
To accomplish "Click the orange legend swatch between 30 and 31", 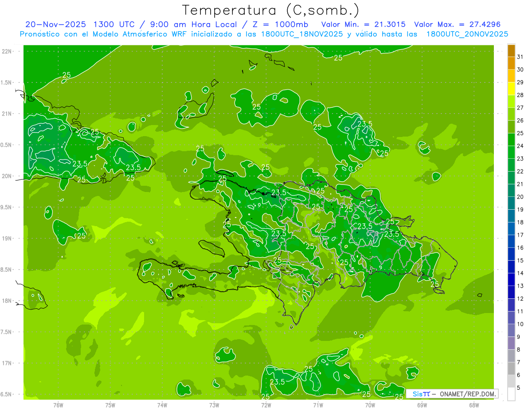I will 512,64.
